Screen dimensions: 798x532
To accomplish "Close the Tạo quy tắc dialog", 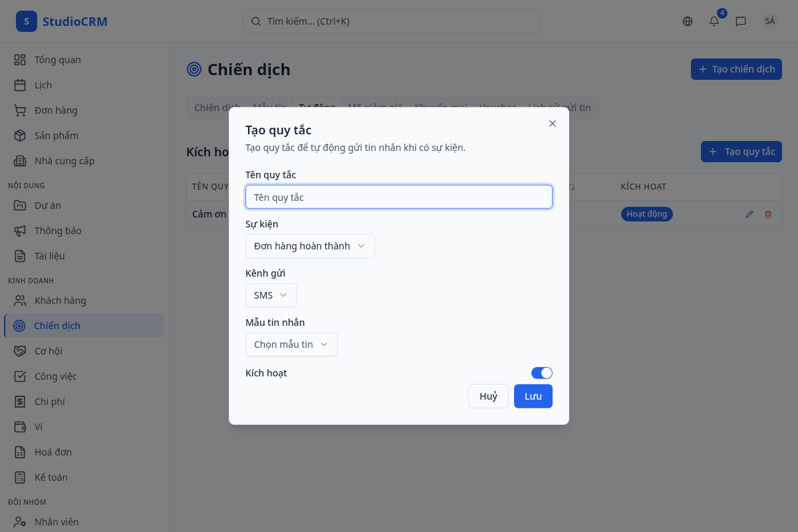I will [x=553, y=124].
